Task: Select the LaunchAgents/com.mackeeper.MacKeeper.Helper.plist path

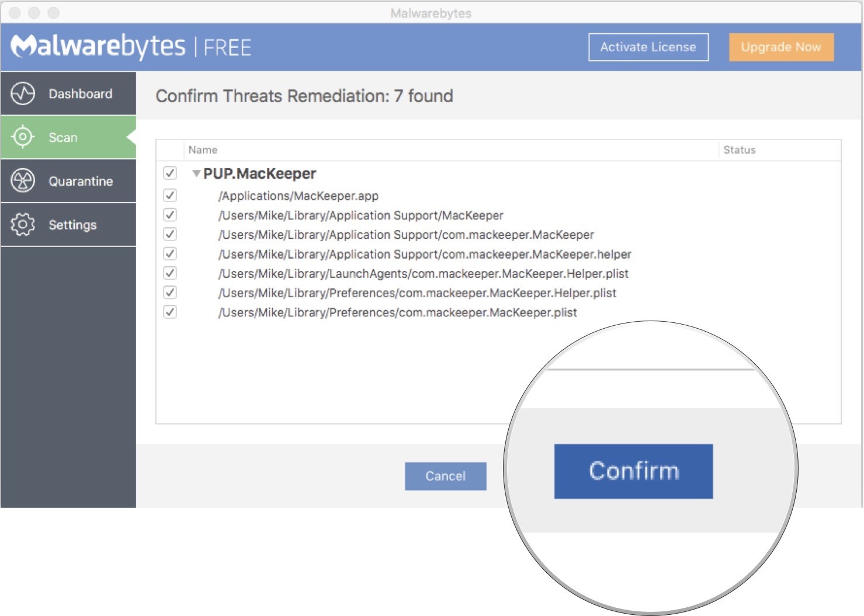Action: click(424, 273)
